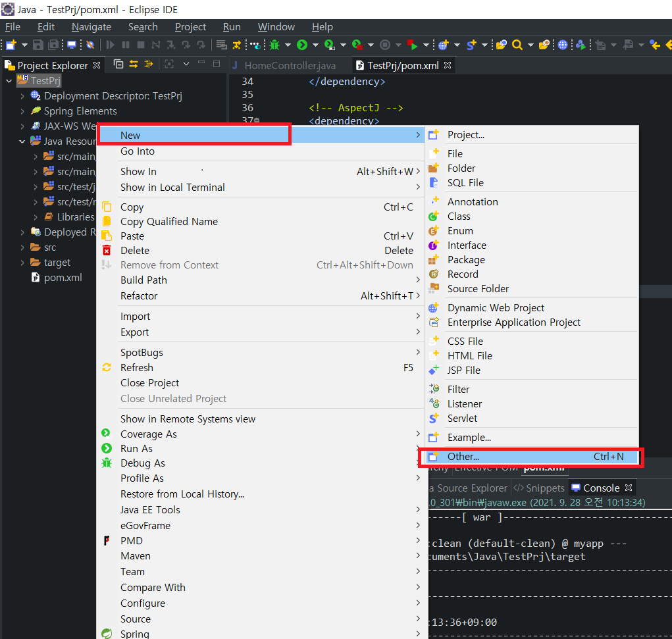Click the Resume debug toolbar icon
The image size is (672, 639).
click(x=110, y=45)
